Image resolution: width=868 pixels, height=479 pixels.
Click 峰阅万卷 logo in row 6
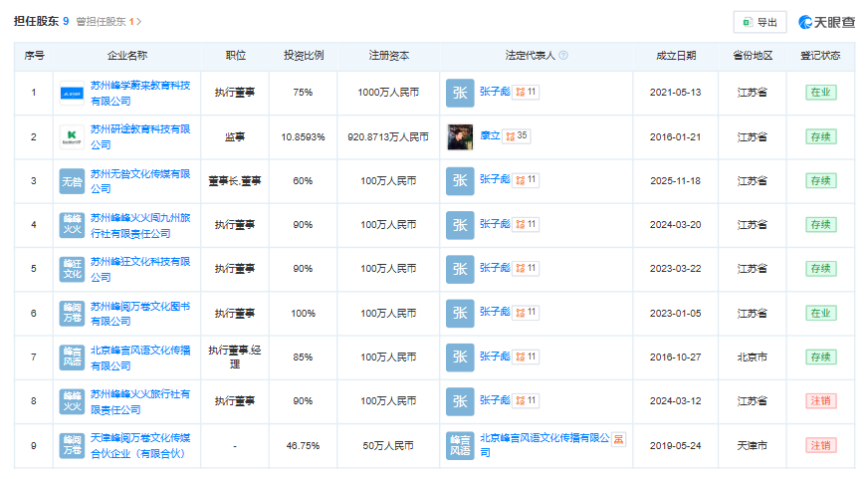(x=72, y=313)
